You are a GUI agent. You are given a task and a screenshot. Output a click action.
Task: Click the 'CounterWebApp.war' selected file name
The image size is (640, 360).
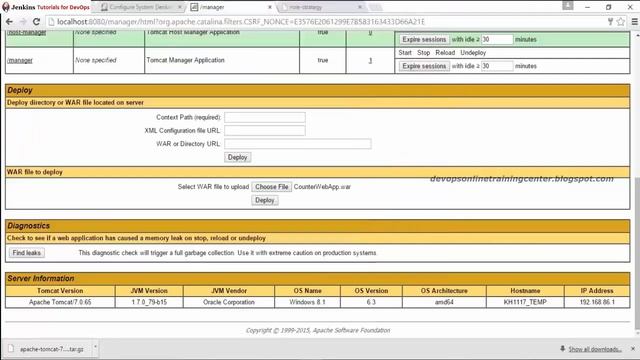coord(322,187)
